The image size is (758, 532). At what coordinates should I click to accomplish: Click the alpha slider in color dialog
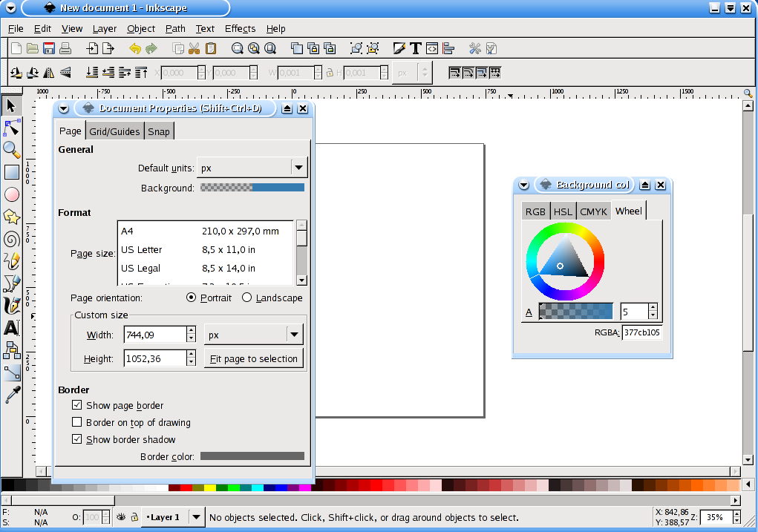tap(576, 311)
